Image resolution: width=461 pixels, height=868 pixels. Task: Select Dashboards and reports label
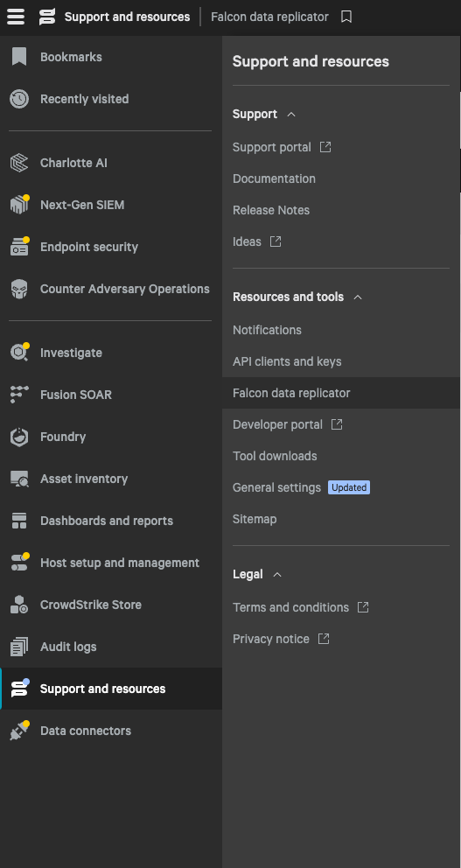106,521
